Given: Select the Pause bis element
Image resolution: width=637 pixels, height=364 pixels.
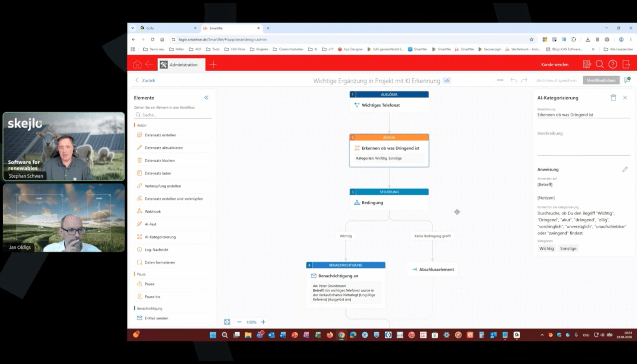Looking at the screenshot, I should (173, 297).
